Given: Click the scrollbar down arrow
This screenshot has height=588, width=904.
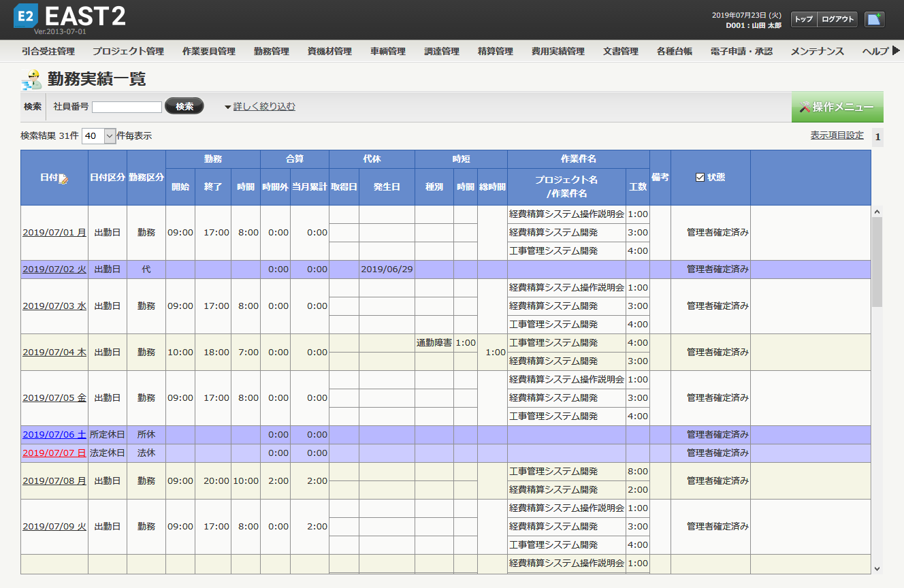Looking at the screenshot, I should (877, 568).
